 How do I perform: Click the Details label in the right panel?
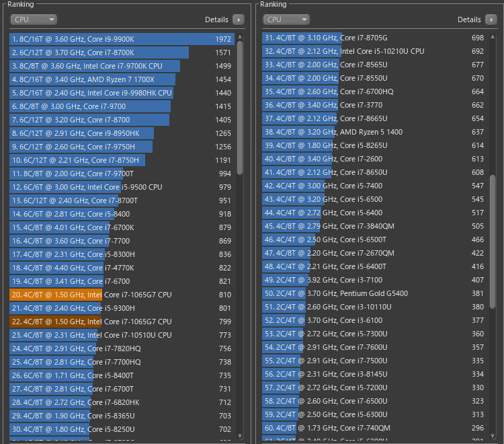click(x=469, y=20)
